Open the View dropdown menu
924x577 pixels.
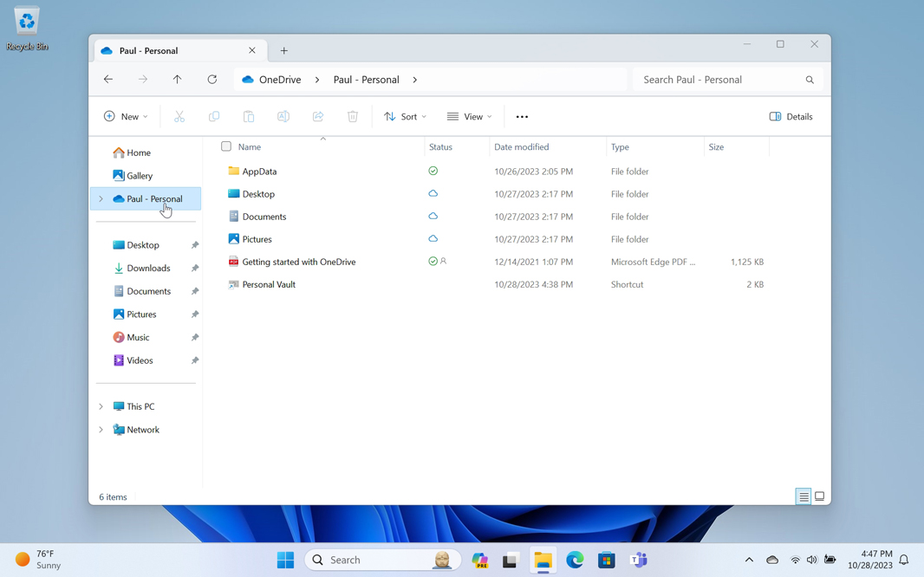pos(469,117)
